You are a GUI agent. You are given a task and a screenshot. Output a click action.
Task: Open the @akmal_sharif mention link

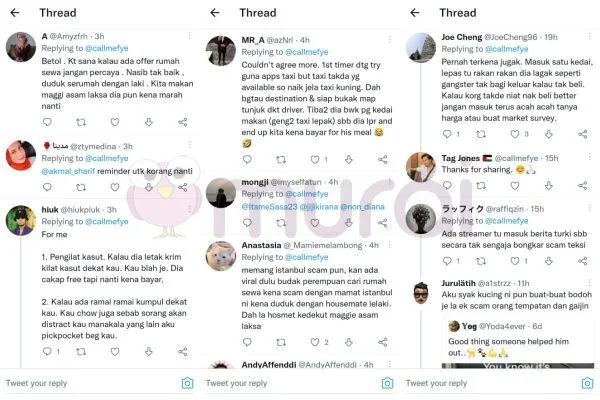pos(68,171)
